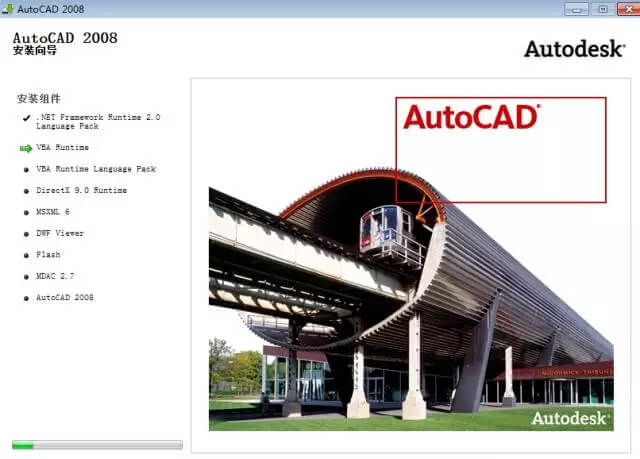
Task: Select "DWF Viewer" component text
Action: pyautogui.click(x=60, y=233)
